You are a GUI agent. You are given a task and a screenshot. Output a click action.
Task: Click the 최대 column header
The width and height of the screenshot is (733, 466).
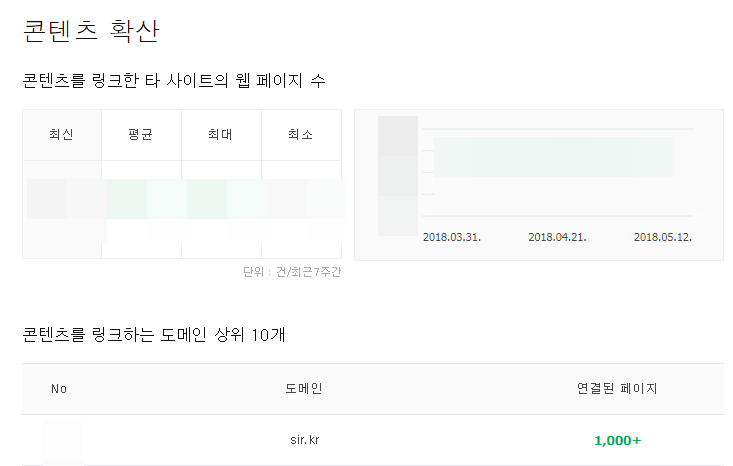click(x=221, y=134)
